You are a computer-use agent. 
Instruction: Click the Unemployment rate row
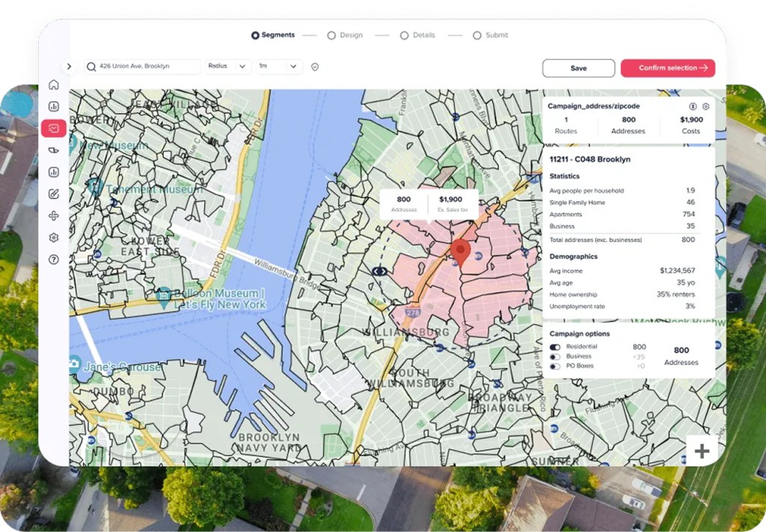click(x=622, y=306)
